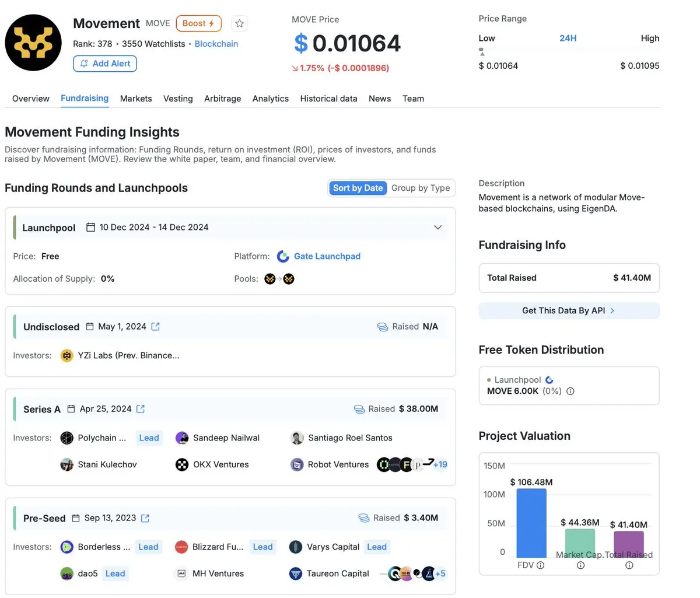The width and height of the screenshot is (700, 598).
Task: Click the Lead tag next to dao5
Action: click(115, 574)
